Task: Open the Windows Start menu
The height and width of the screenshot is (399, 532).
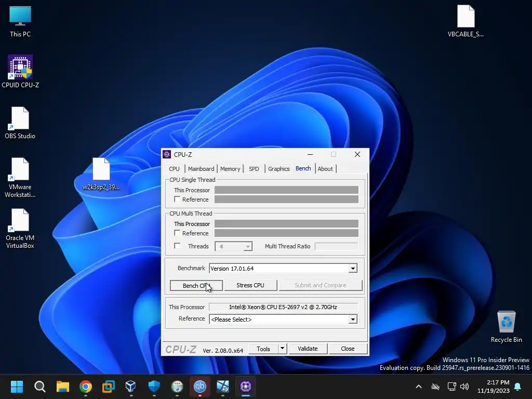Action: [17, 386]
